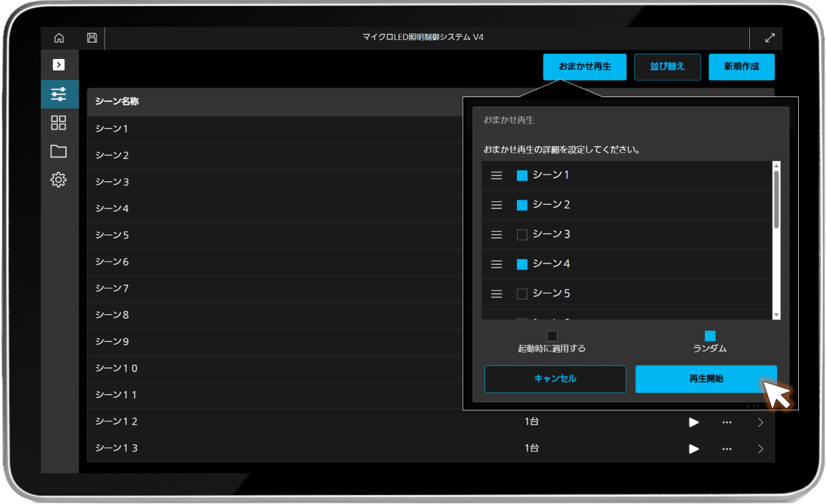Select the シーン4 row in main list

[x=275, y=209]
